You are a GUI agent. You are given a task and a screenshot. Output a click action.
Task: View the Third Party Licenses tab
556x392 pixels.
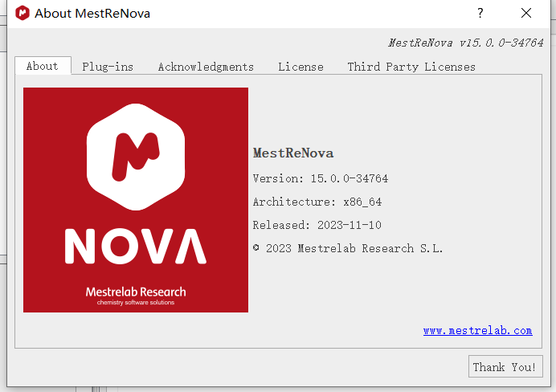(x=411, y=67)
